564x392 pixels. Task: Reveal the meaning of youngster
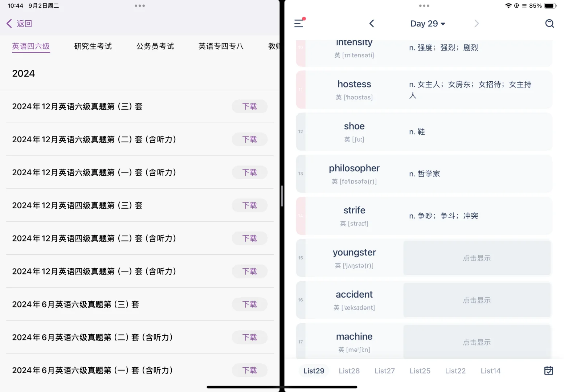(x=477, y=258)
